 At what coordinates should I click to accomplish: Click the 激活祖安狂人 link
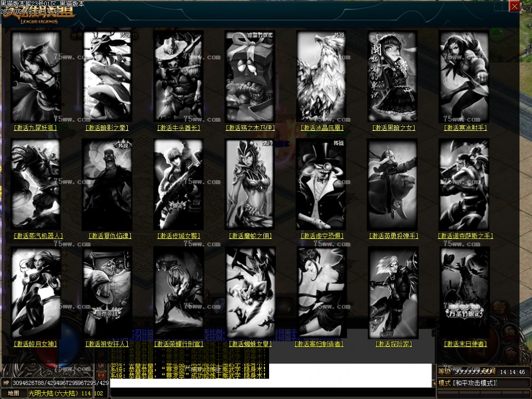107,344
